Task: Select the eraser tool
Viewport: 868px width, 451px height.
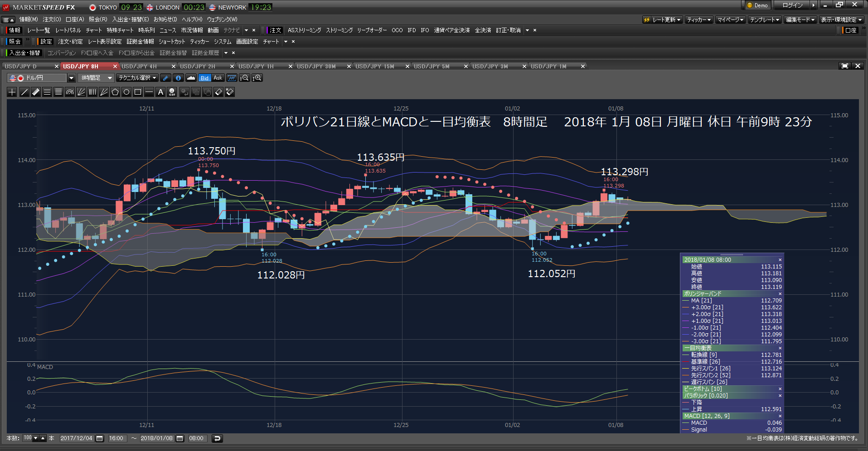Action: point(218,92)
